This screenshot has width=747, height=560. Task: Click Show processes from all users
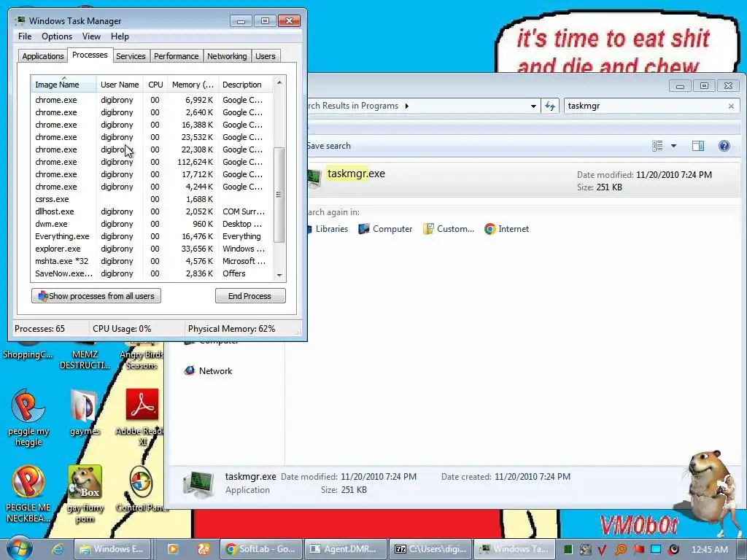(96, 296)
